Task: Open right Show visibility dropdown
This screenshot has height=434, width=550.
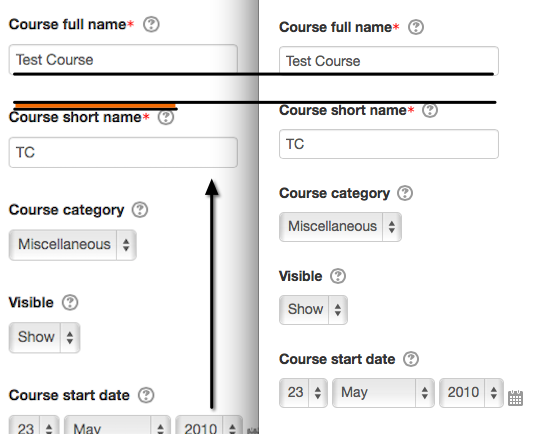Action: (x=314, y=310)
